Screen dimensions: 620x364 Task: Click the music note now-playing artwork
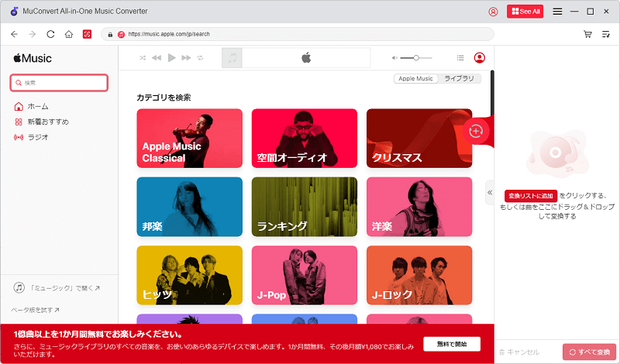click(x=232, y=58)
